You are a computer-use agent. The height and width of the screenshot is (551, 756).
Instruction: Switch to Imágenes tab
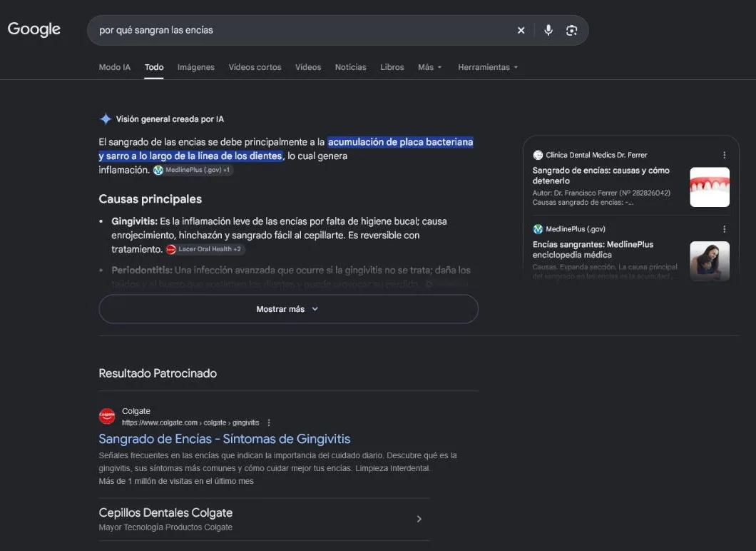click(x=195, y=67)
